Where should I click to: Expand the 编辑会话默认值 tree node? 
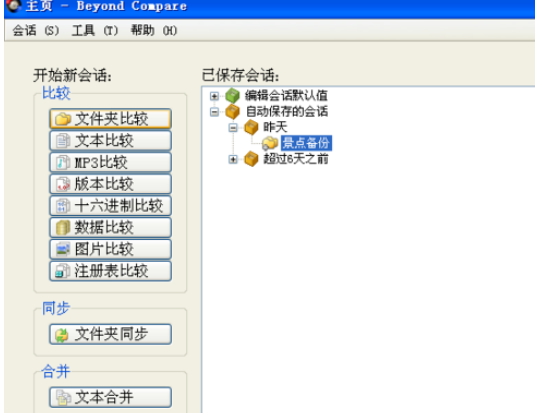tap(214, 96)
